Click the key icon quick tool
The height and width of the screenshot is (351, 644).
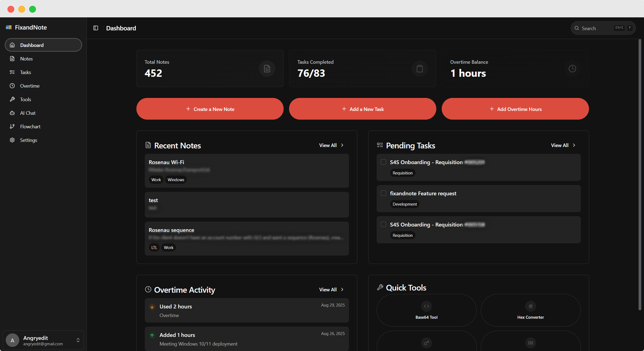426,343
